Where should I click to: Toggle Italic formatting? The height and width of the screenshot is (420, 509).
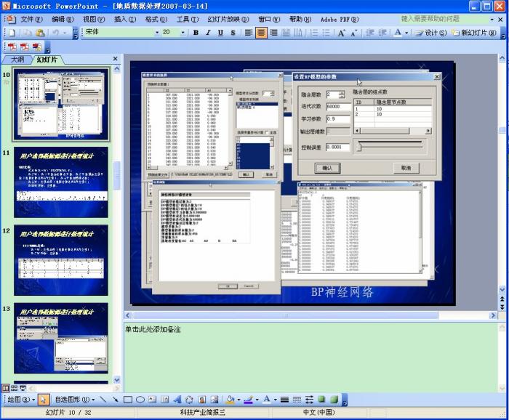click(x=208, y=33)
